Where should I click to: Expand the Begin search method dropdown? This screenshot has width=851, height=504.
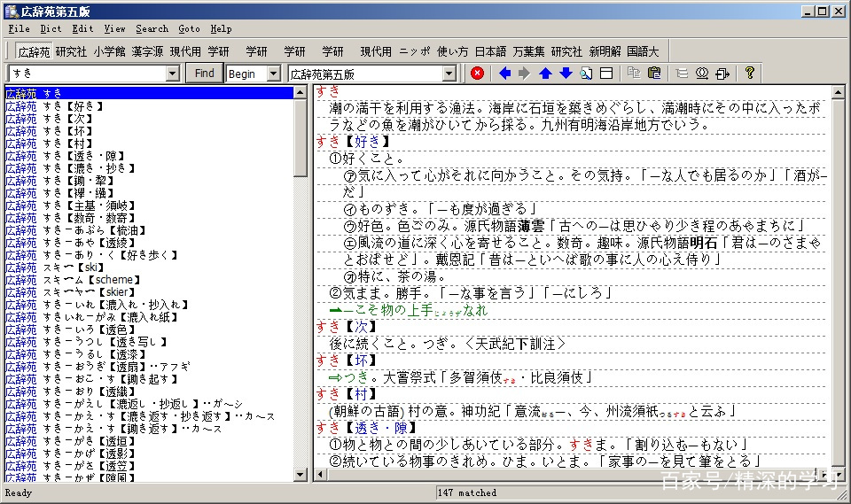tap(278, 74)
